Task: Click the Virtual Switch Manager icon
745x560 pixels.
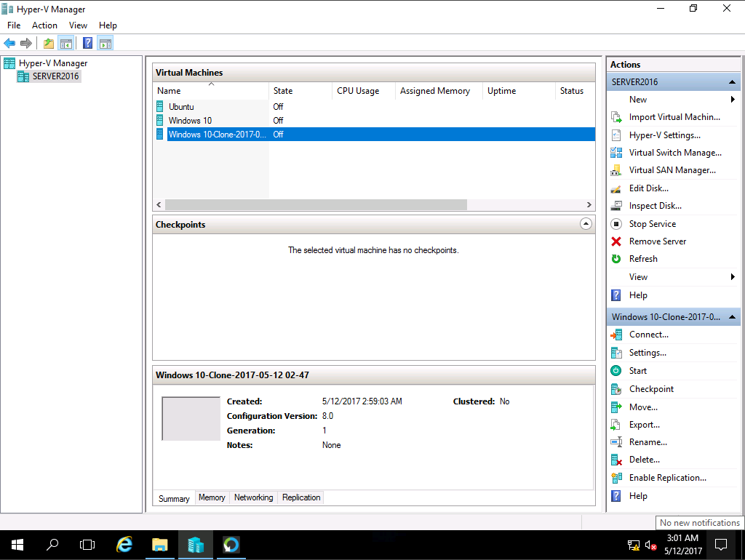Action: tap(616, 153)
